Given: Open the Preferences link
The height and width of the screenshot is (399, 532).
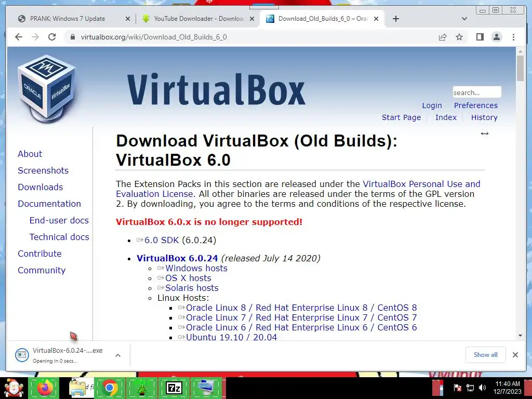Looking at the screenshot, I should click(x=476, y=105).
